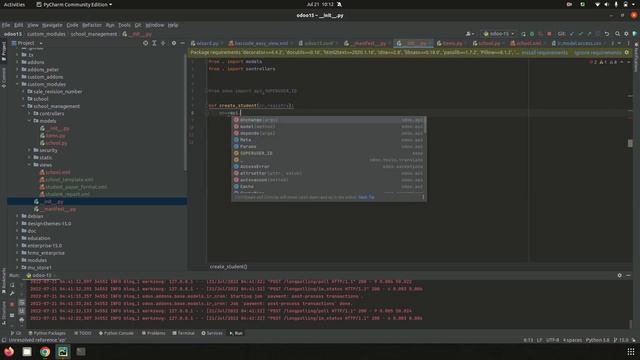Viewport: 640px width, 360px height.
Task: Click the Select Opened File target icon
Action: [145, 43]
